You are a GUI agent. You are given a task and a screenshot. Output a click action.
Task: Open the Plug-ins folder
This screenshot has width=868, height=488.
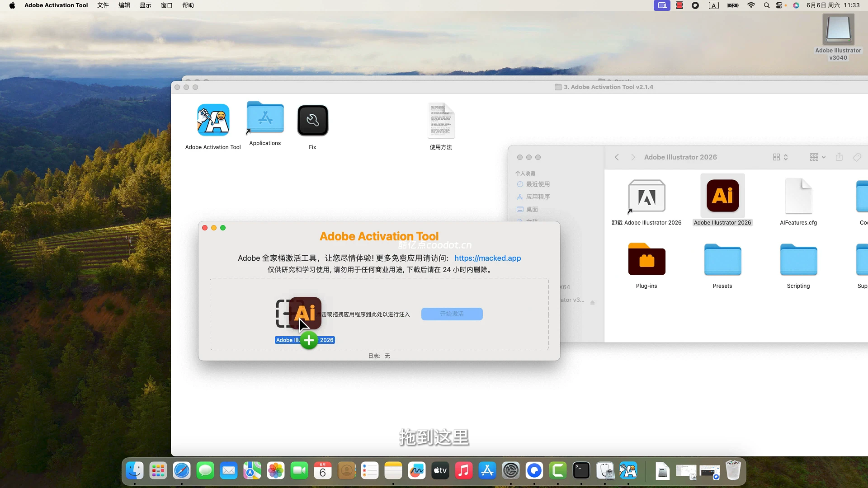click(646, 259)
